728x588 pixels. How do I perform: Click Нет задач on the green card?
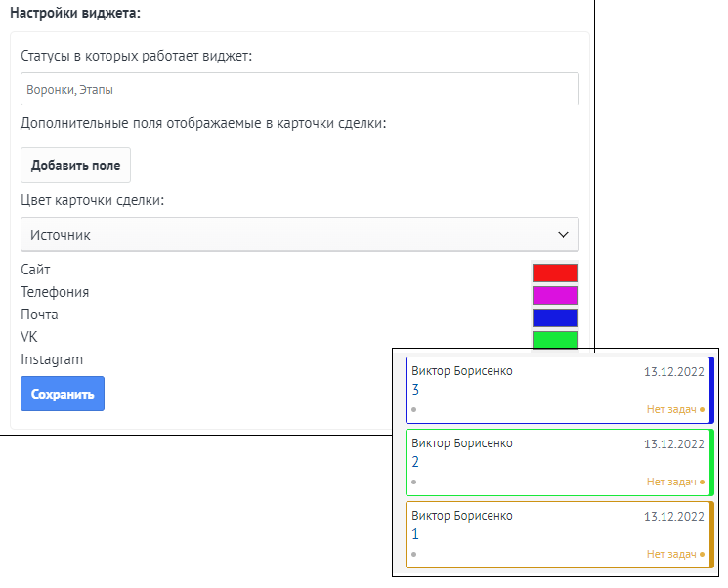click(x=671, y=482)
